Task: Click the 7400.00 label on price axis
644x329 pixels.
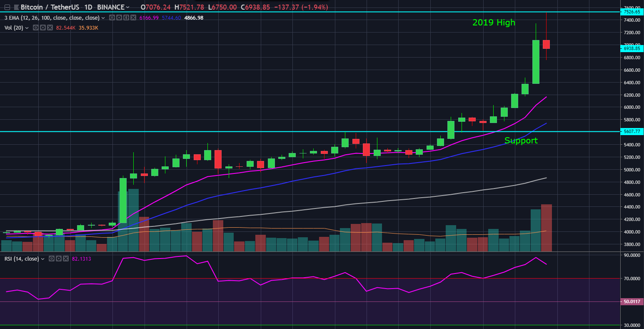Action: pos(632,20)
